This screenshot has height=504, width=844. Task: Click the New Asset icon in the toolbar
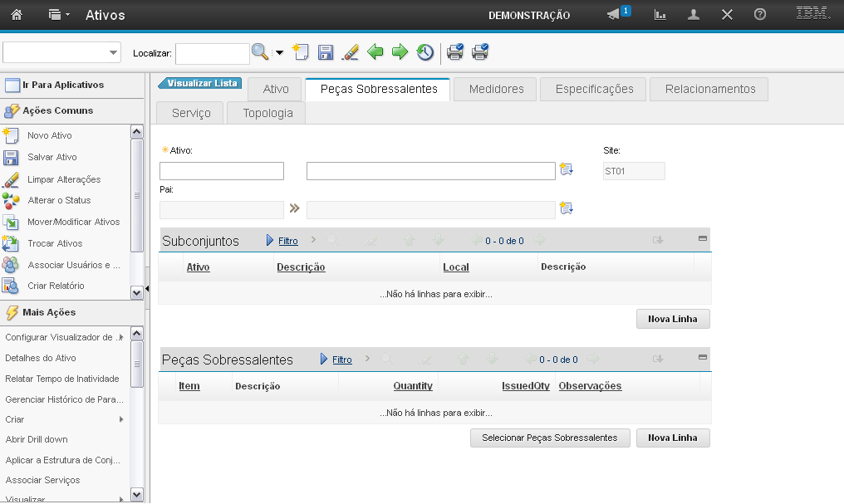301,53
